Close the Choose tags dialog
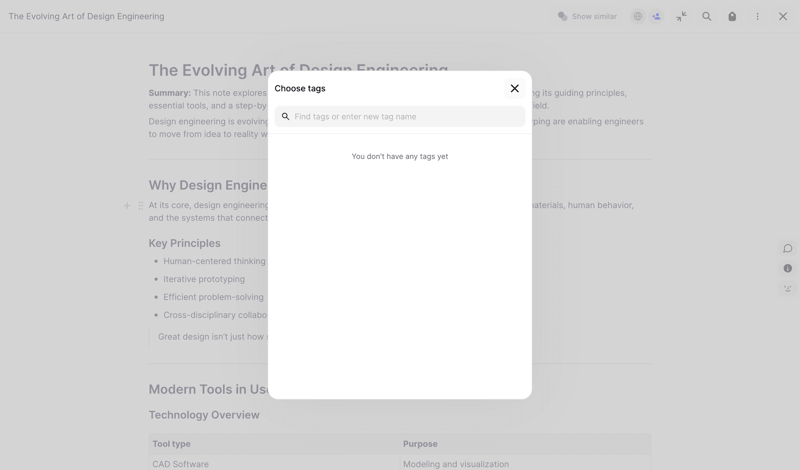 tap(514, 89)
